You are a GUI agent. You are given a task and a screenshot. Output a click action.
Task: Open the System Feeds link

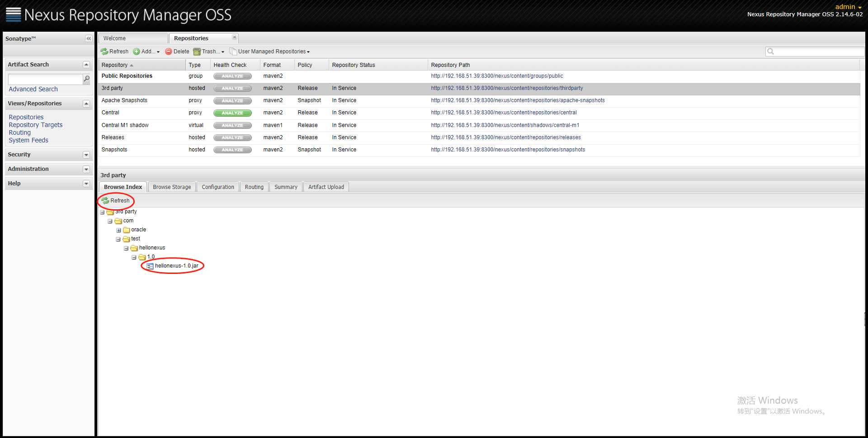coord(28,140)
